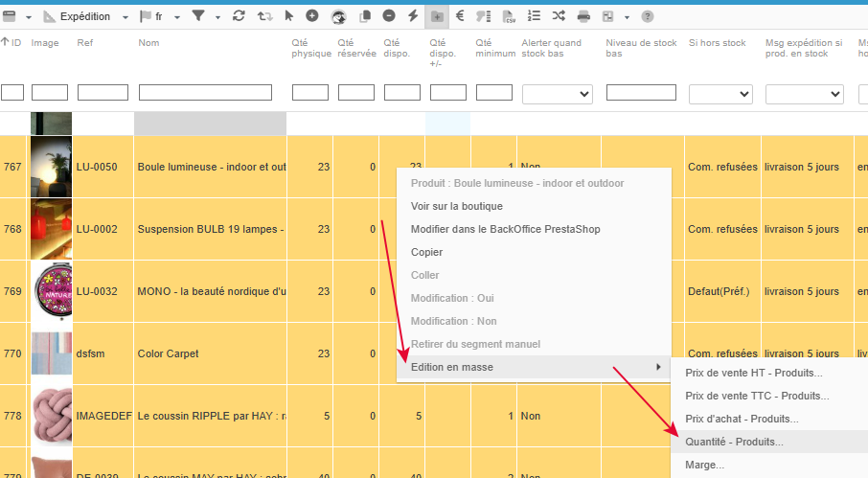Expand the 'Edition en masse' submenu arrow

tap(658, 367)
